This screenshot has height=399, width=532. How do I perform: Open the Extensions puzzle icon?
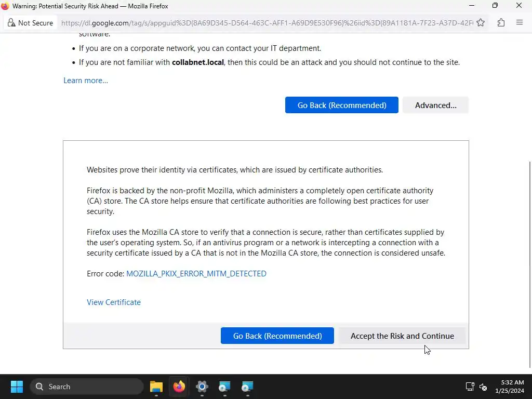pos(501,23)
